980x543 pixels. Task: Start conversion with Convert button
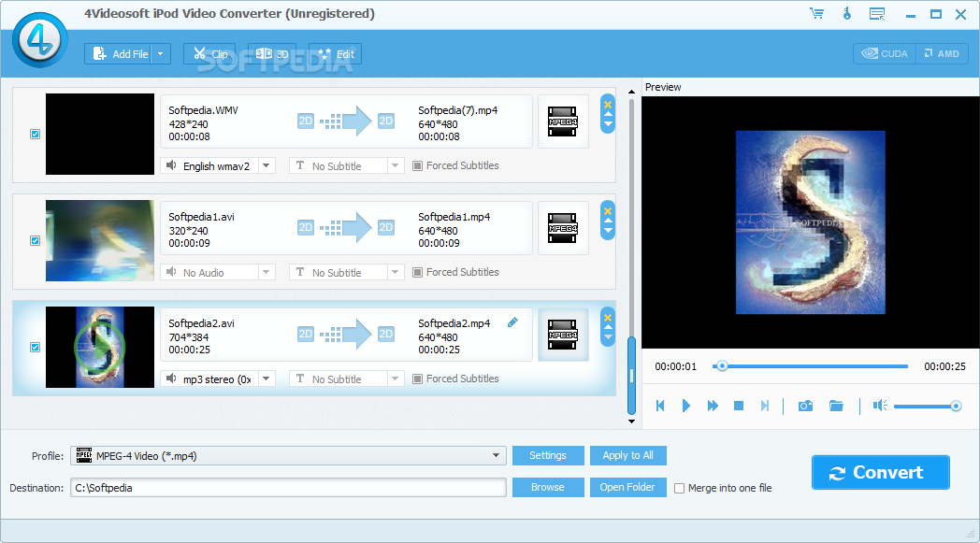[x=881, y=472]
